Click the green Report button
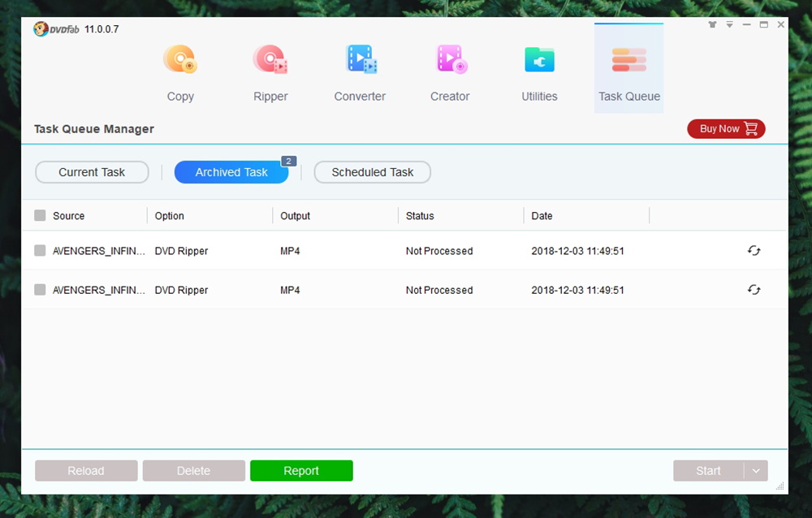 (x=301, y=471)
